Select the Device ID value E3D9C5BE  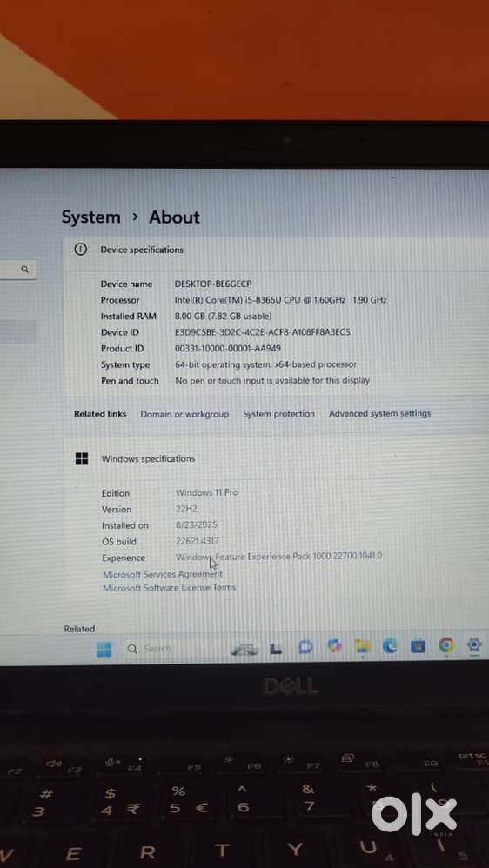pyautogui.click(x=263, y=332)
